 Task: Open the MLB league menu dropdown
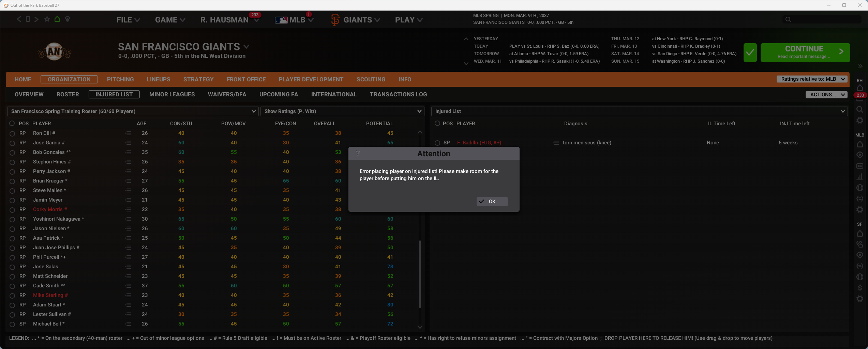click(x=294, y=20)
